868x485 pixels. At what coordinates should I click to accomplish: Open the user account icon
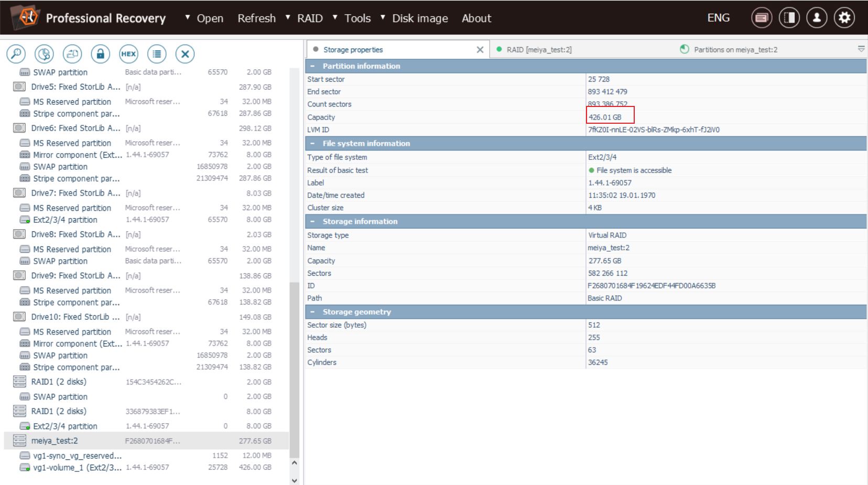coord(817,18)
